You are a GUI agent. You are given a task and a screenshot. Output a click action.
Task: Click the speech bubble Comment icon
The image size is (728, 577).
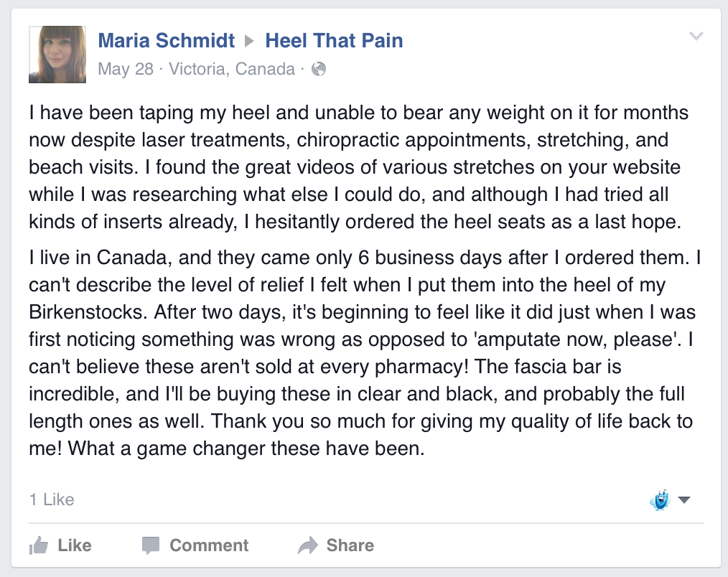(x=151, y=545)
